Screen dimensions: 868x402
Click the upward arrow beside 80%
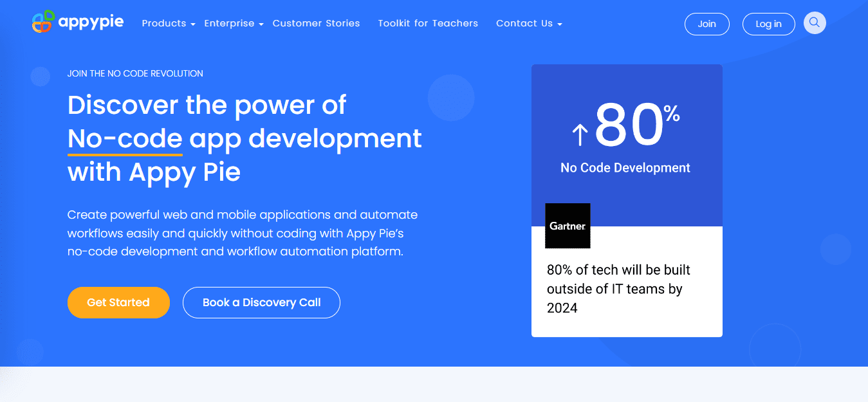tap(580, 134)
